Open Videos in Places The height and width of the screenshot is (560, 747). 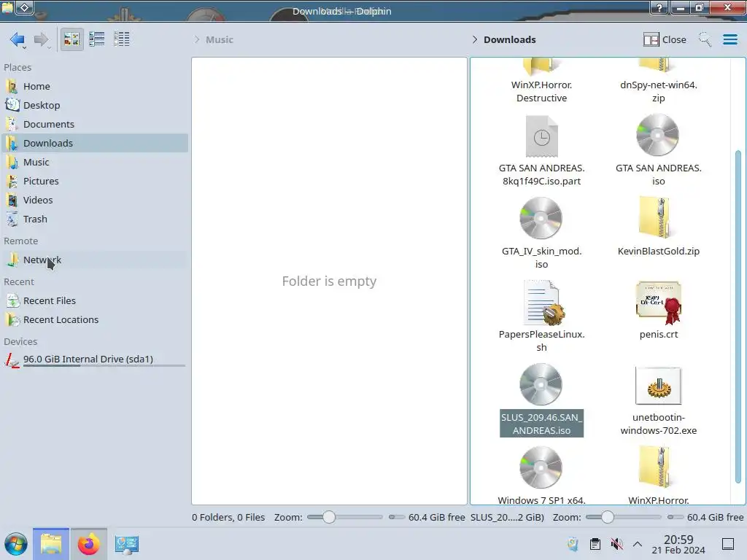pyautogui.click(x=95, y=200)
